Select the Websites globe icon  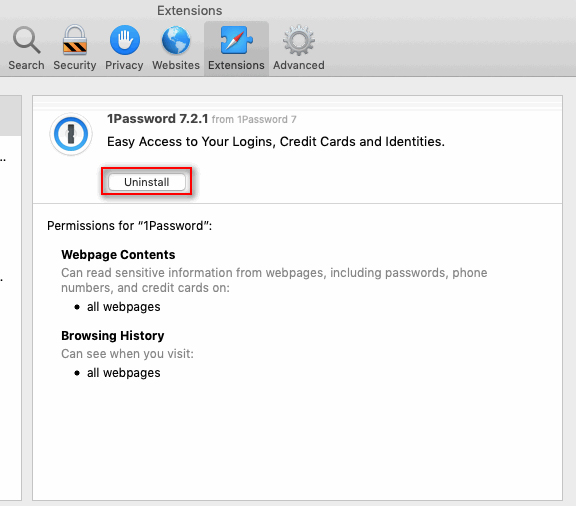click(176, 40)
